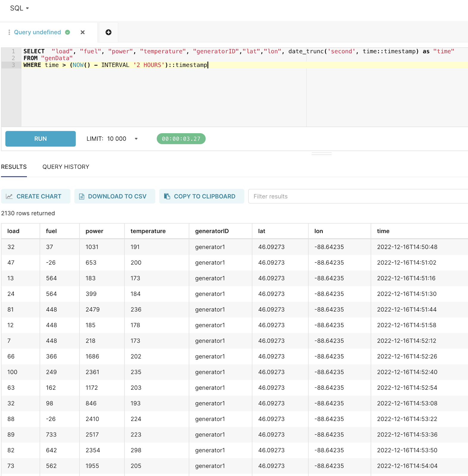
Task: Click the green query status checkmark
Action: pyautogui.click(x=68, y=32)
